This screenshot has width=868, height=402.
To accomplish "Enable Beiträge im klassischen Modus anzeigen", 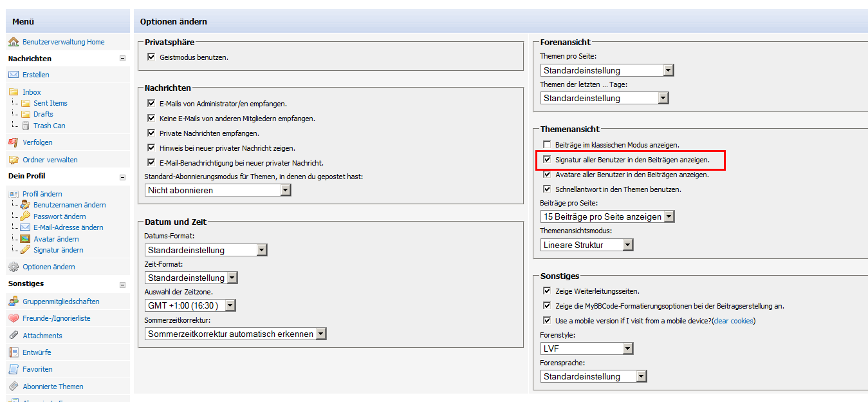I will click(547, 145).
